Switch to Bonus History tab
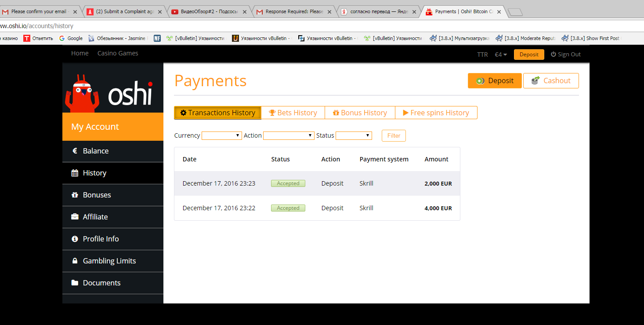644x325 pixels. pos(360,113)
